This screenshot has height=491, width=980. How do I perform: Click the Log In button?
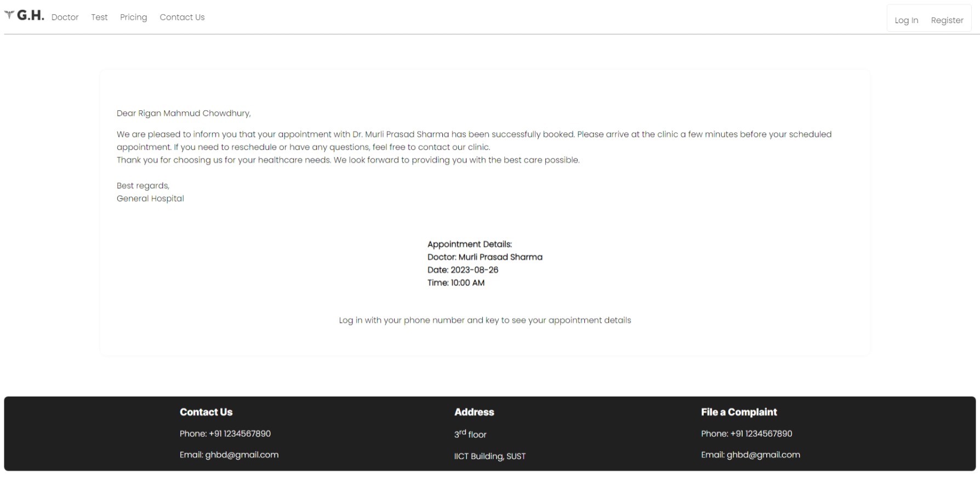[906, 20]
